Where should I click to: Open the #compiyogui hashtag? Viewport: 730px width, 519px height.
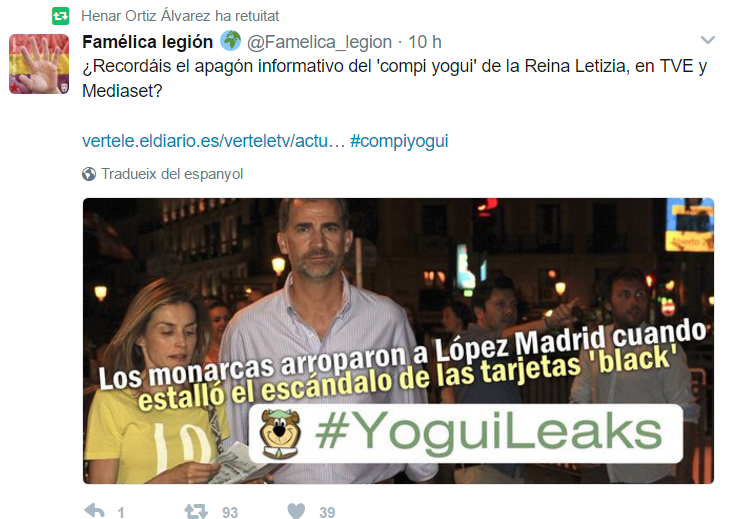tap(399, 141)
